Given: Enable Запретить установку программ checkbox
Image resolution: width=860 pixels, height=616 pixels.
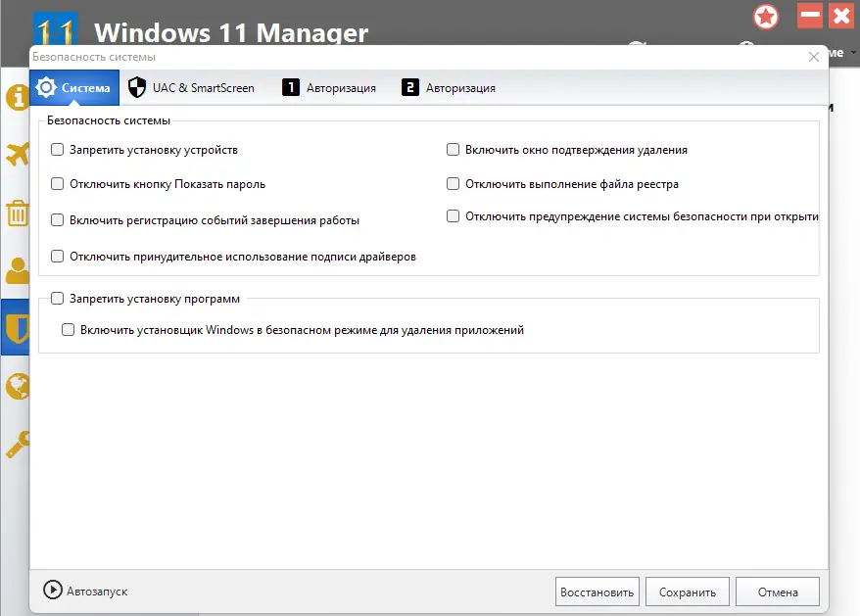Looking at the screenshot, I should [x=58, y=299].
